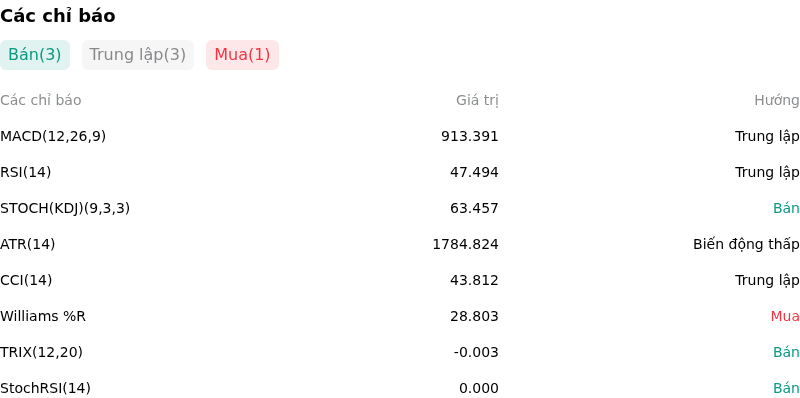The height and width of the screenshot is (398, 800).
Task: Select the MACD(12,26,9) indicator row
Action: (400, 136)
